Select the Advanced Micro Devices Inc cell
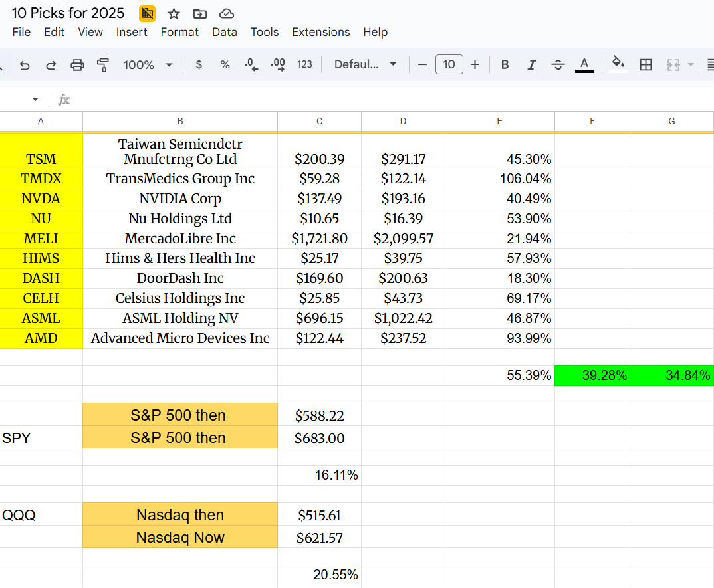This screenshot has width=714, height=588. click(x=180, y=338)
